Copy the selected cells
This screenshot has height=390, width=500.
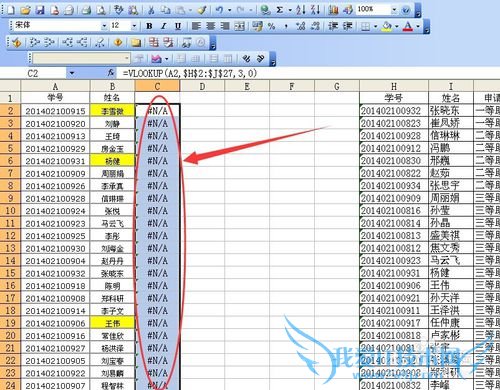tap(166, 10)
